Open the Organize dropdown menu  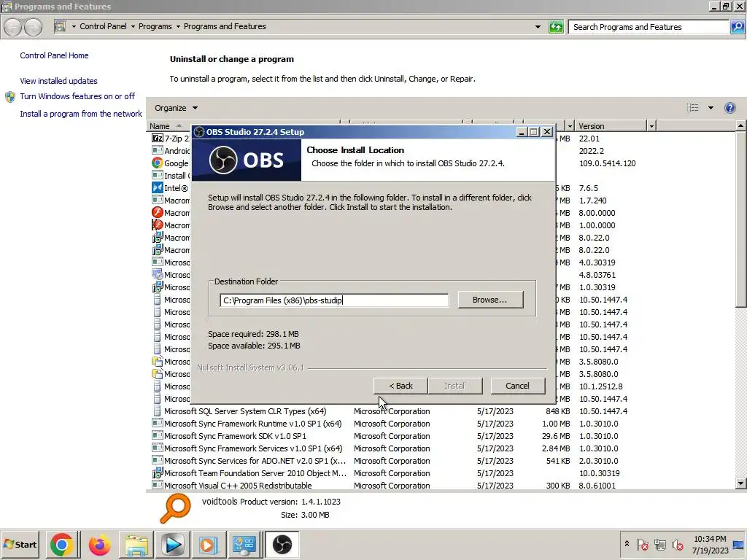[176, 108]
